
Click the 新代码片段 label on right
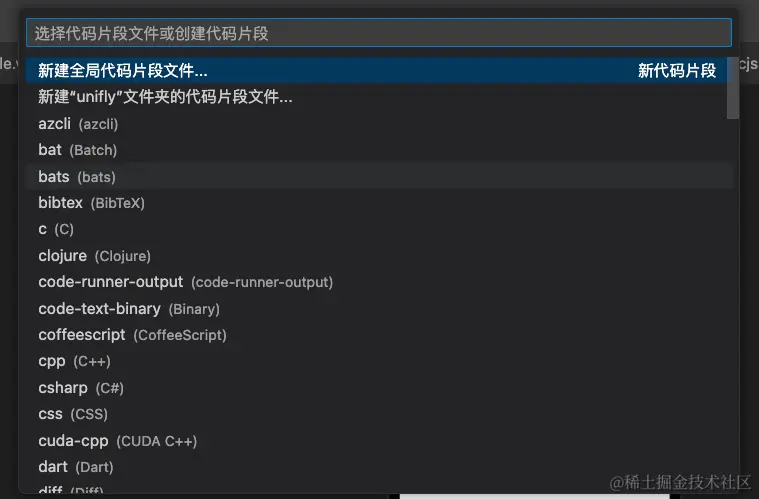pyautogui.click(x=677, y=71)
